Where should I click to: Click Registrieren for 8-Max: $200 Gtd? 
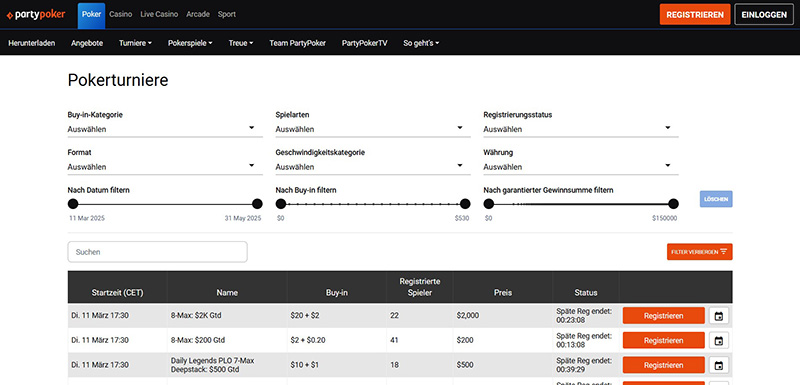[663, 341]
